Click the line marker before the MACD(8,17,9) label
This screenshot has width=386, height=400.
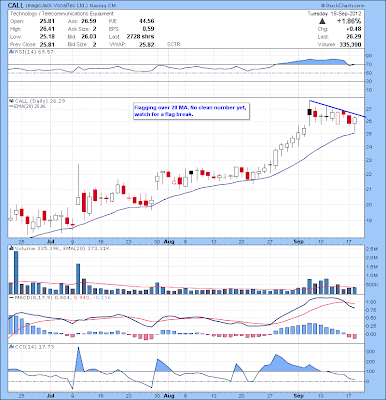[11, 297]
